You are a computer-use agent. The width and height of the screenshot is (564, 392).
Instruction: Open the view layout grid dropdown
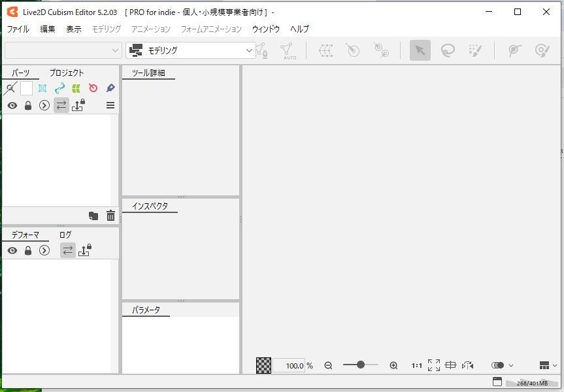coord(548,365)
